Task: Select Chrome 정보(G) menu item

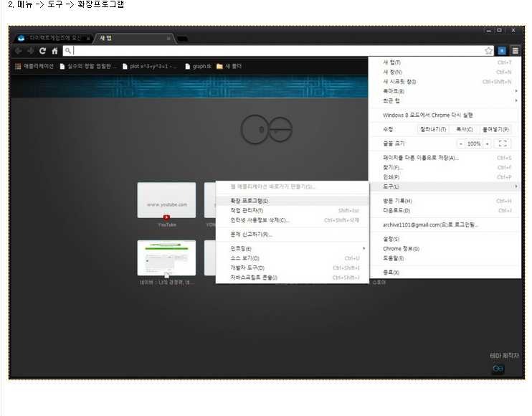Action: pos(445,249)
